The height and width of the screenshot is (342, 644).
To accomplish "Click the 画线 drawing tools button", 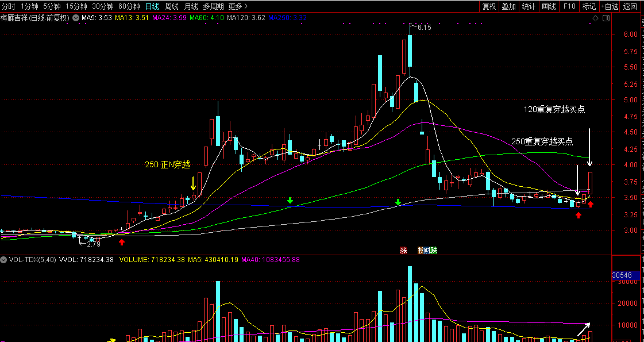I will tap(549, 6).
